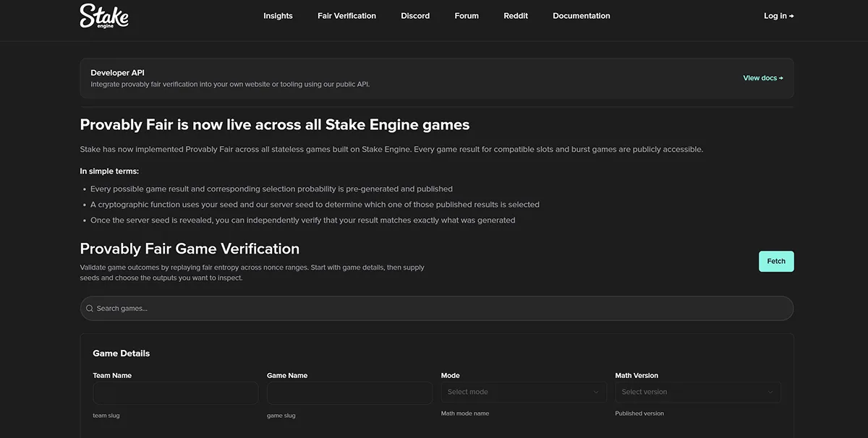Go to the Discord nav link
The width and height of the screenshot is (868, 438).
415,16
